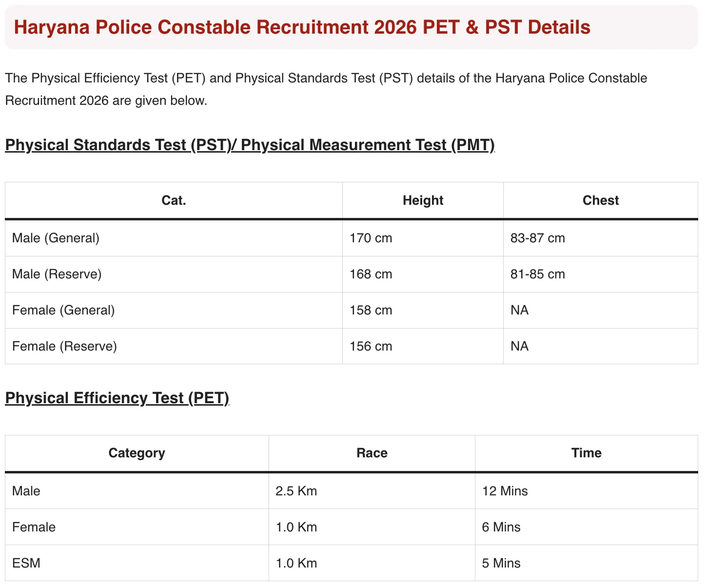Click the Time column header
Viewport: 706px width, 588px height.
pyautogui.click(x=586, y=453)
